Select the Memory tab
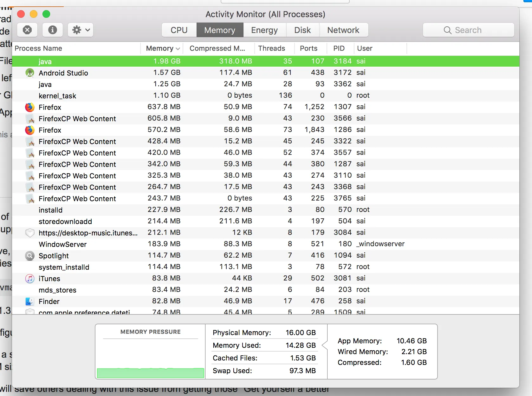Image resolution: width=532 pixels, height=396 pixels. (220, 30)
